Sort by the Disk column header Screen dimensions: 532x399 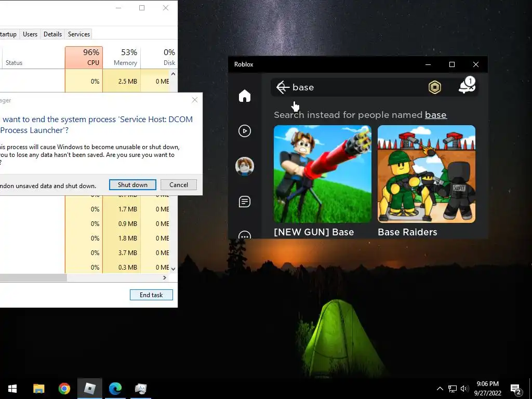point(159,57)
